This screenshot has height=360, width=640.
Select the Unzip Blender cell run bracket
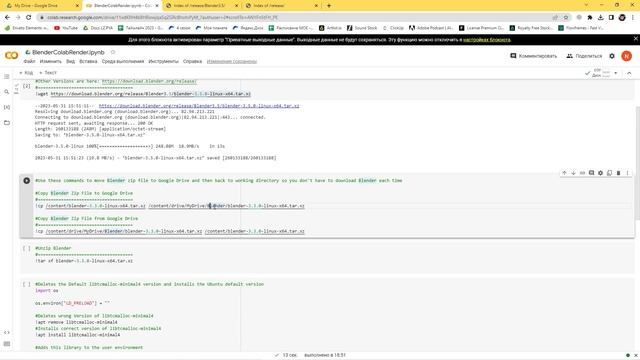pyautogui.click(x=27, y=248)
